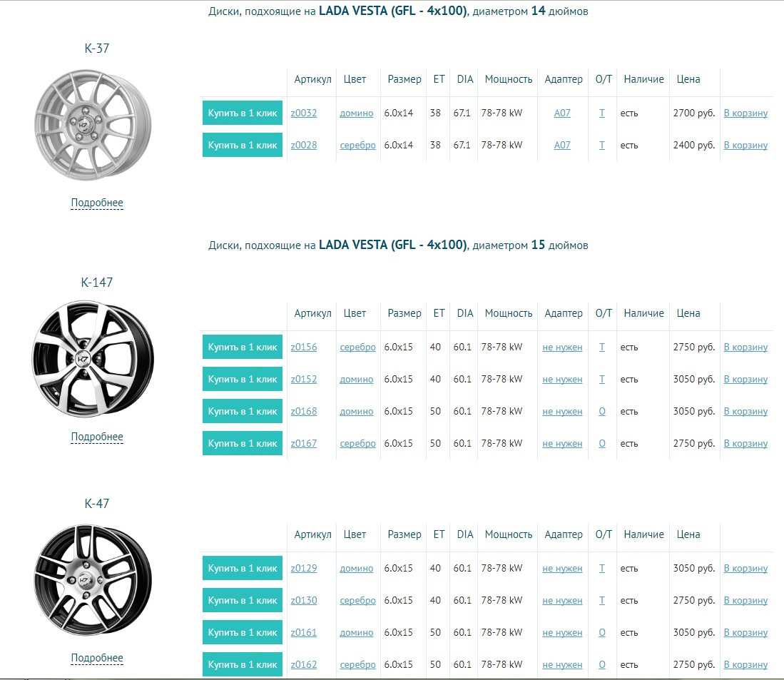The height and width of the screenshot is (680, 784).
Task: Click color 'домино' in row z0152
Action: (x=357, y=380)
